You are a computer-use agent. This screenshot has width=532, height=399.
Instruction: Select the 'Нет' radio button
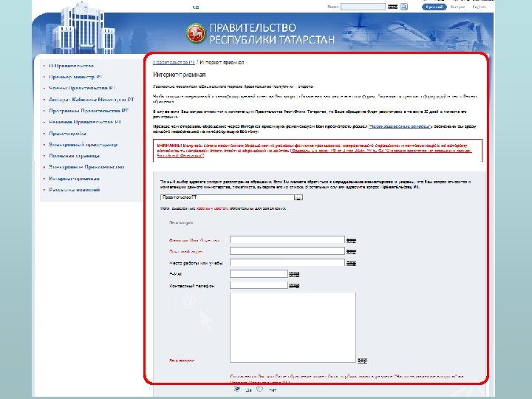click(259, 389)
